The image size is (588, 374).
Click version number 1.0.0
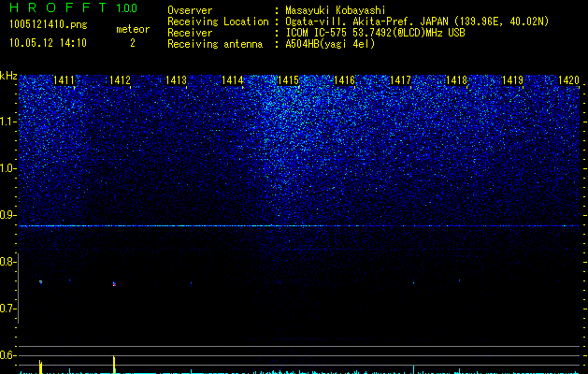click(126, 8)
